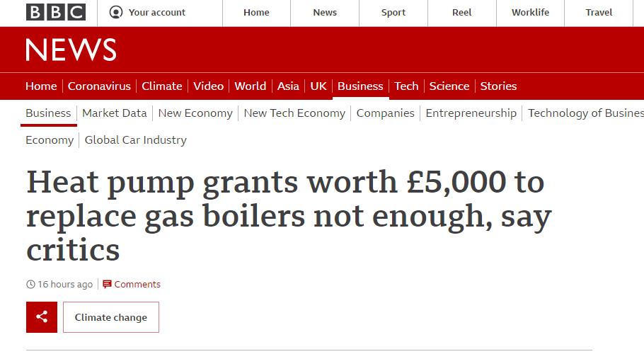The height and width of the screenshot is (359, 644).
Task: Click the clock icon beside 16 hours ago
Action: (x=31, y=284)
